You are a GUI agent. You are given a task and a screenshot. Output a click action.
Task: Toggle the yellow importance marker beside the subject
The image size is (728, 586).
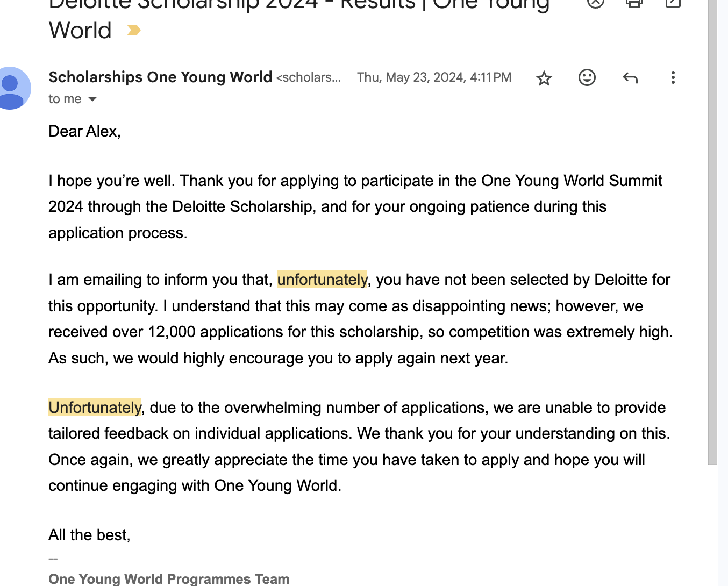[x=133, y=31]
